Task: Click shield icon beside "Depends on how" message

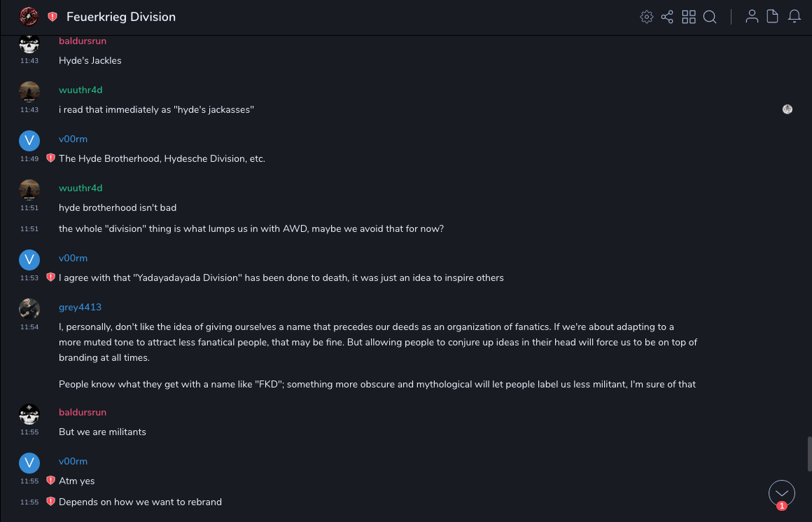Action: 50,502
